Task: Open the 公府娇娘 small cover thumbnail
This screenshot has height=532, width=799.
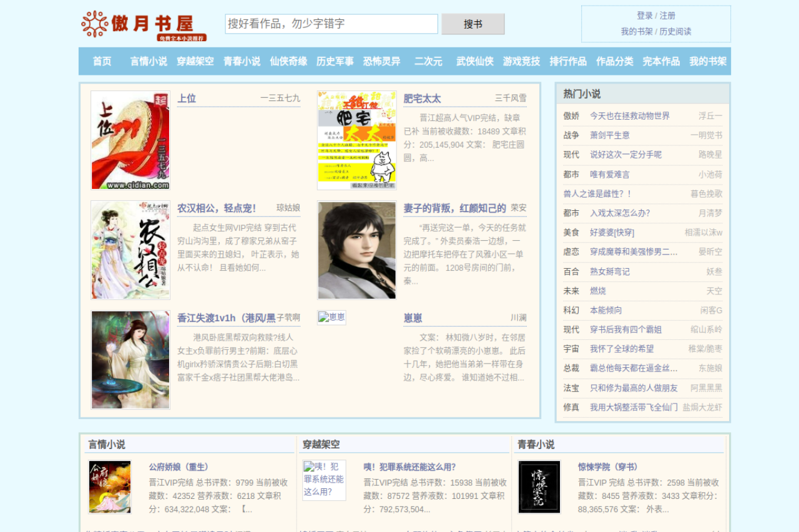Action: 110,487
